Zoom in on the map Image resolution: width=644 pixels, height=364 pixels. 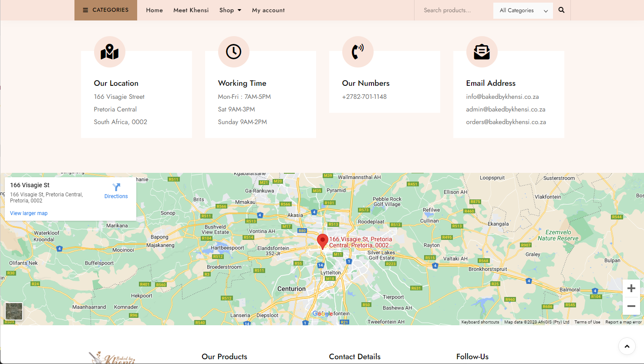(631, 288)
